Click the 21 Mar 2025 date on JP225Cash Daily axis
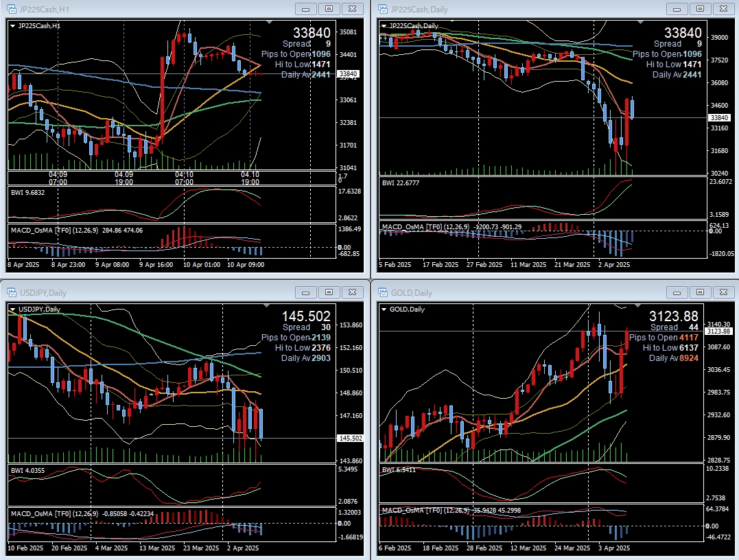The image size is (739, 560). [x=572, y=265]
